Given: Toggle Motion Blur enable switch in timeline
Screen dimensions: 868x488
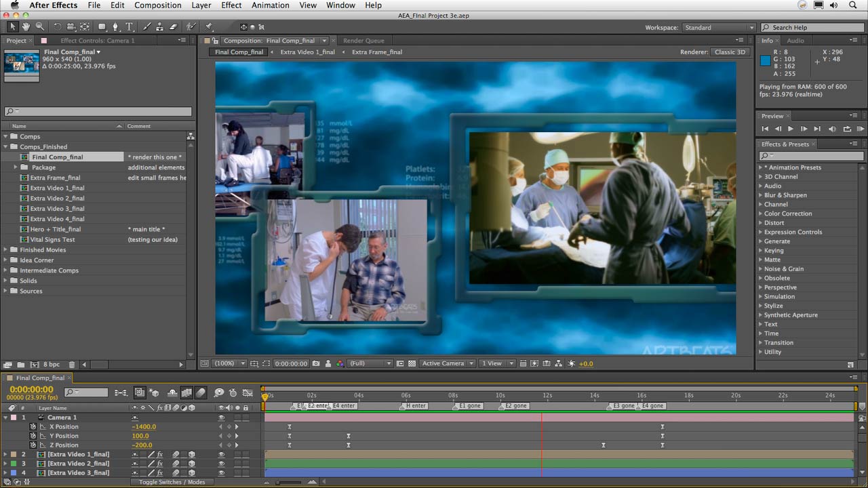Looking at the screenshot, I should [x=201, y=392].
